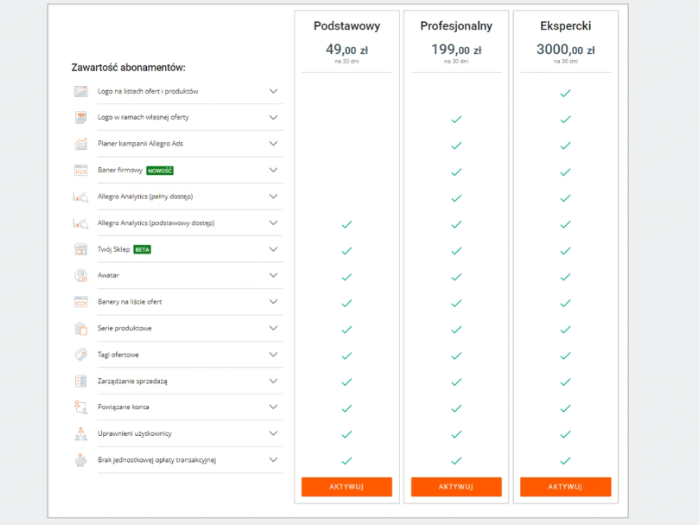700x525 pixels.
Task: Click the Powiązane konta icon
Action: point(81,407)
